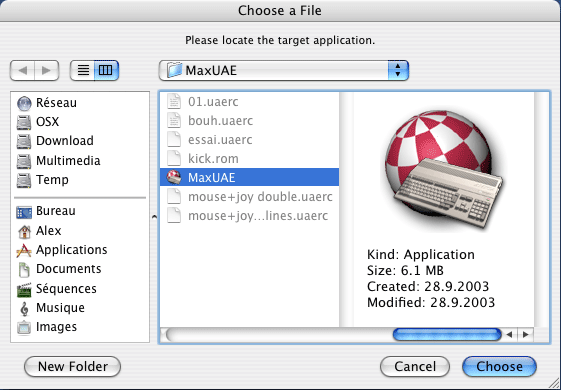This screenshot has width=561, height=390.
Task: Click the New Folder button
Action: tap(73, 366)
